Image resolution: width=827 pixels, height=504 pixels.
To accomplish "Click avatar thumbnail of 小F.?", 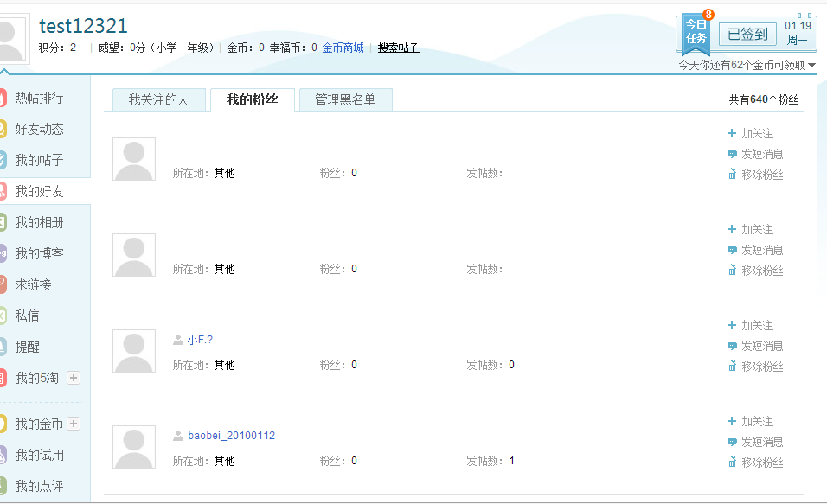I will 134,351.
